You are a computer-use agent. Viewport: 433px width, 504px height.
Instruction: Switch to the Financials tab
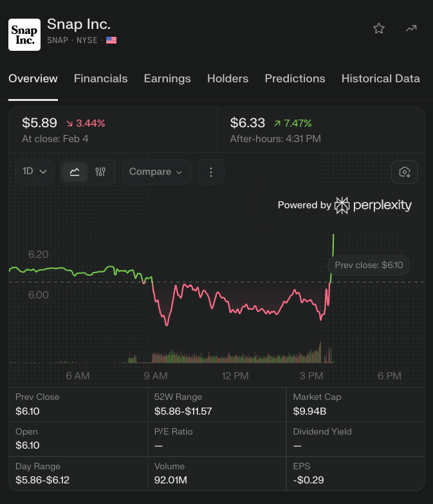tap(100, 78)
